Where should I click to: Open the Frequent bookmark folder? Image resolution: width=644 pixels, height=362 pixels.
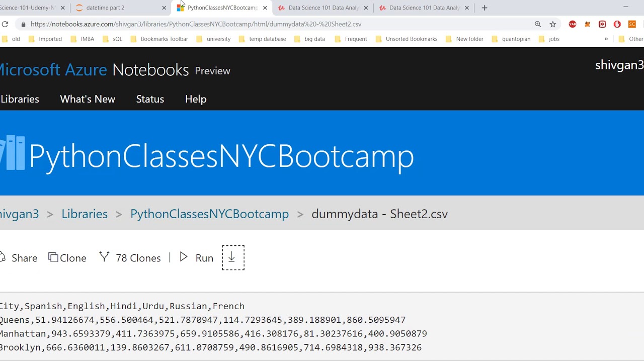click(x=351, y=39)
